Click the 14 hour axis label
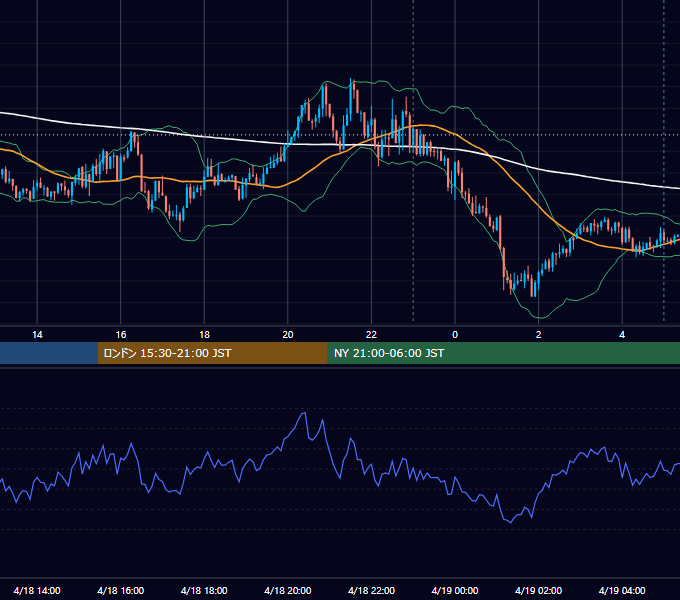Viewport: 680px width, 600px height. point(37,335)
